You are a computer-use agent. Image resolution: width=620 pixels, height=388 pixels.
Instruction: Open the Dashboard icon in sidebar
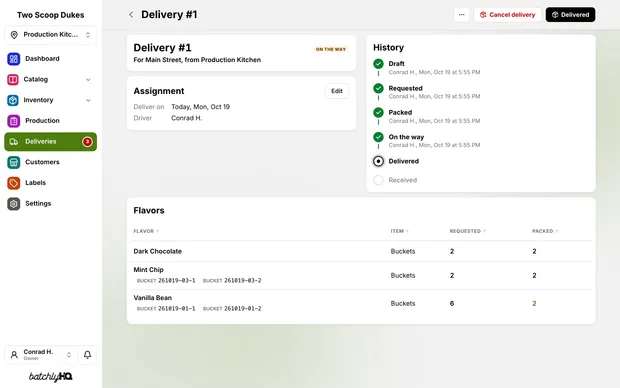pos(13,59)
